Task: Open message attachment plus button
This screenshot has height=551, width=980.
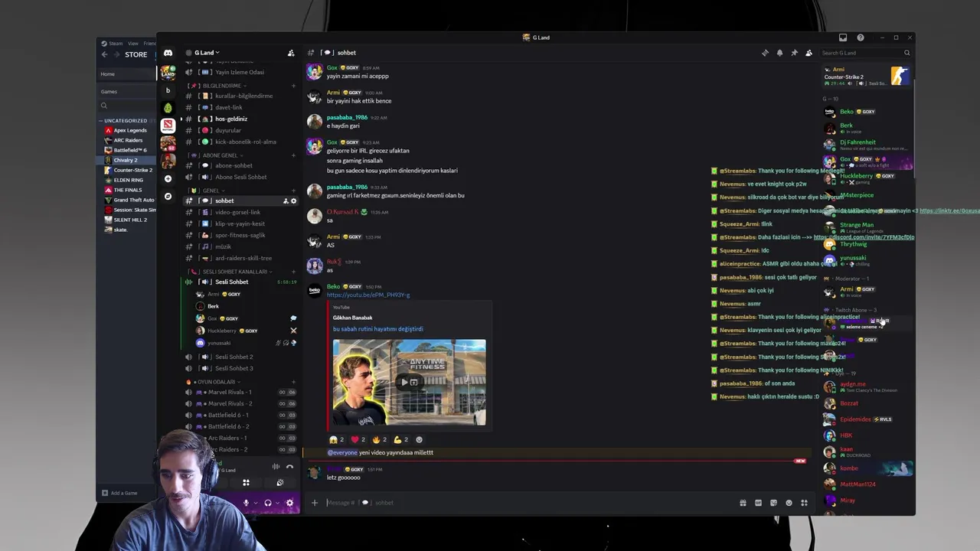Action: [314, 503]
